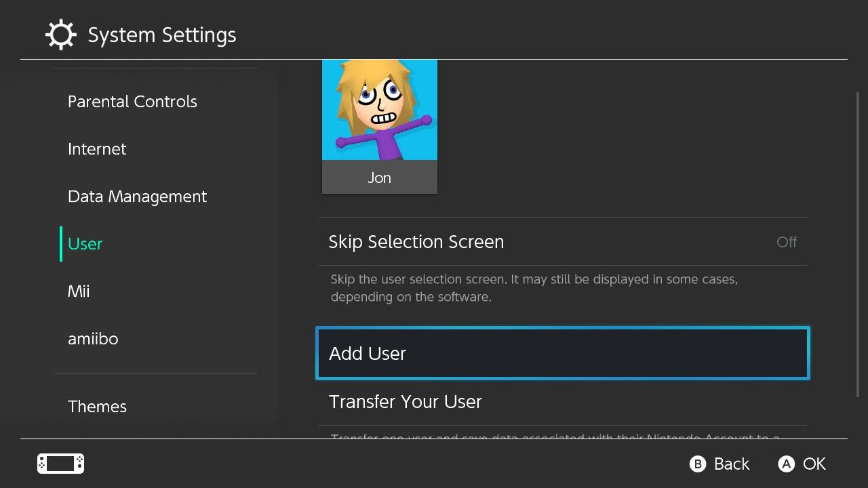Open amiibo settings
Image resolution: width=868 pixels, height=488 pixels.
93,338
